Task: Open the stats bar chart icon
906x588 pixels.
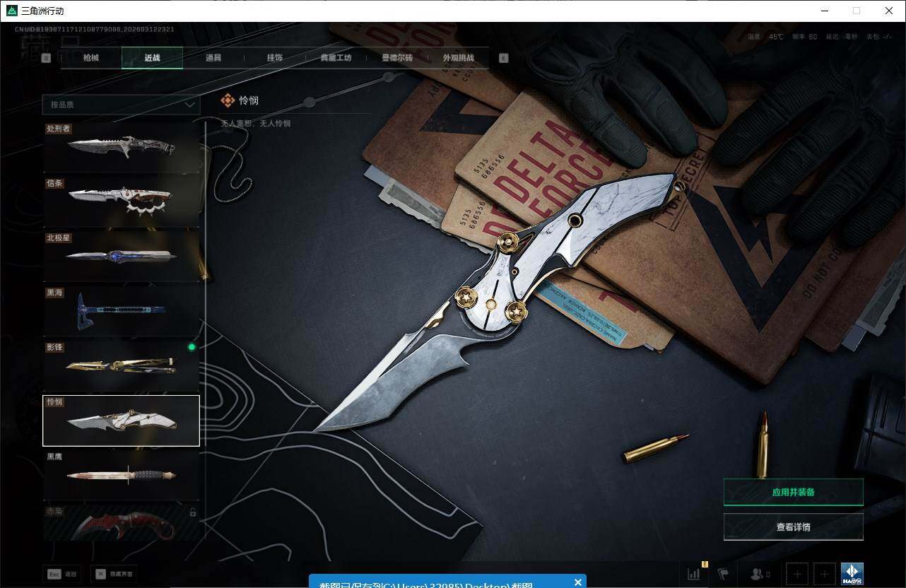Action: click(693, 574)
